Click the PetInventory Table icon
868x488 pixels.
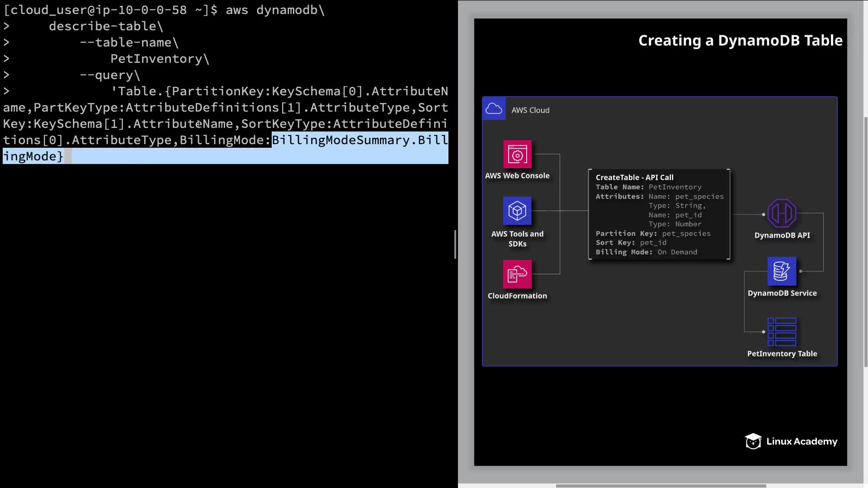click(782, 332)
